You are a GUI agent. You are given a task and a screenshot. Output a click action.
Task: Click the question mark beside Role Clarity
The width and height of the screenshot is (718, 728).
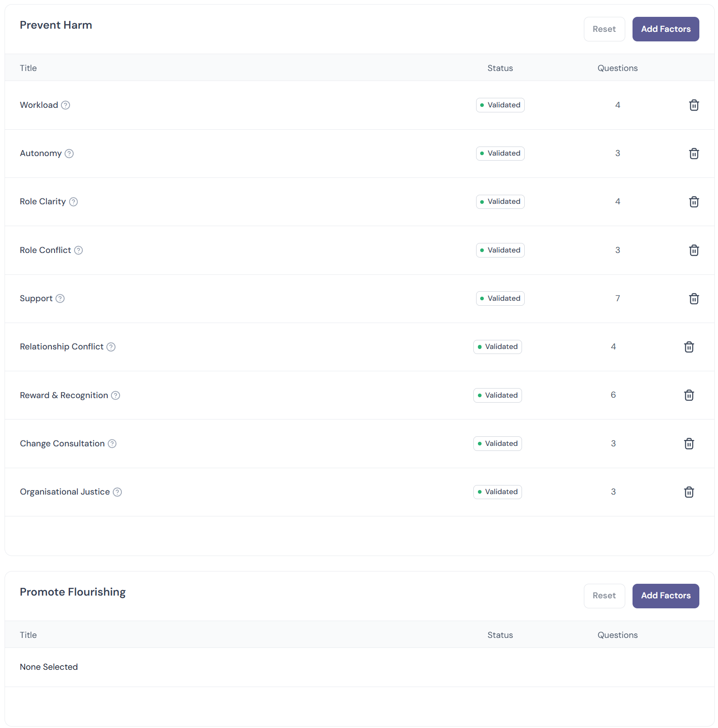(73, 202)
